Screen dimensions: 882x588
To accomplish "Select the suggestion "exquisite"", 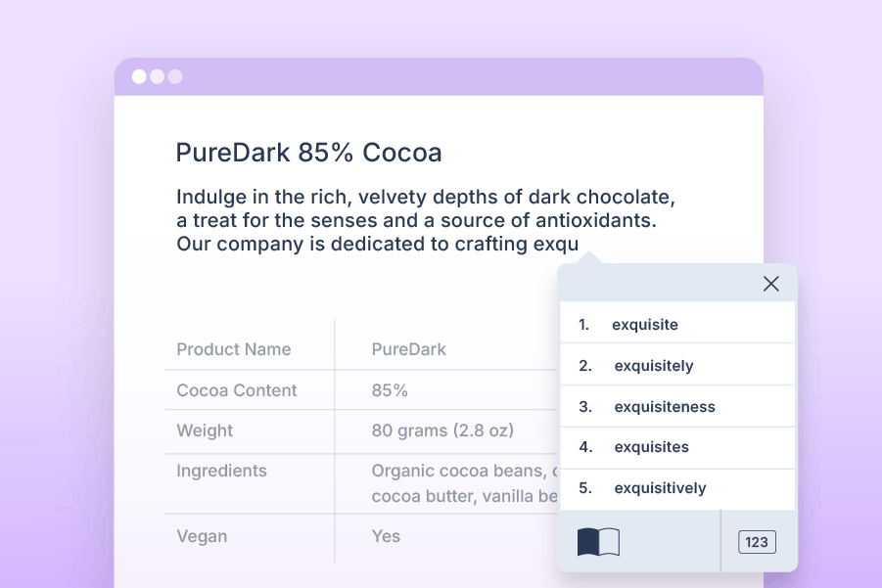I will [645, 325].
